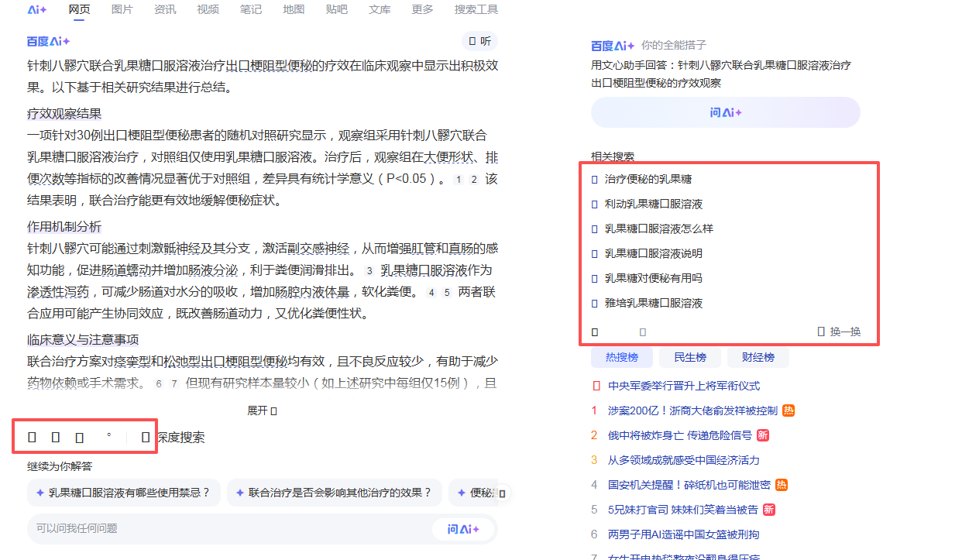
Task: Select the 民生榜 ranking tab
Action: 690,357
